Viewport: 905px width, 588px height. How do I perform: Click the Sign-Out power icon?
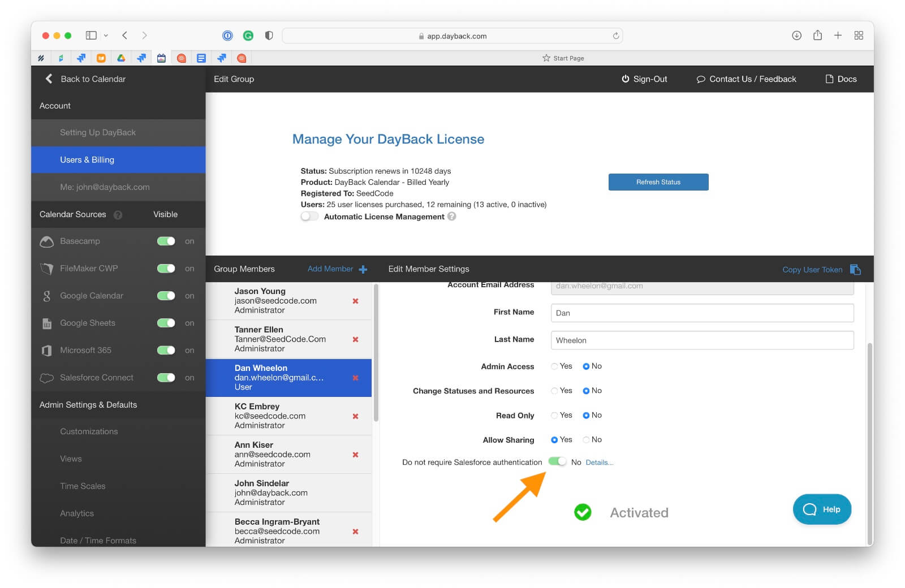(626, 79)
